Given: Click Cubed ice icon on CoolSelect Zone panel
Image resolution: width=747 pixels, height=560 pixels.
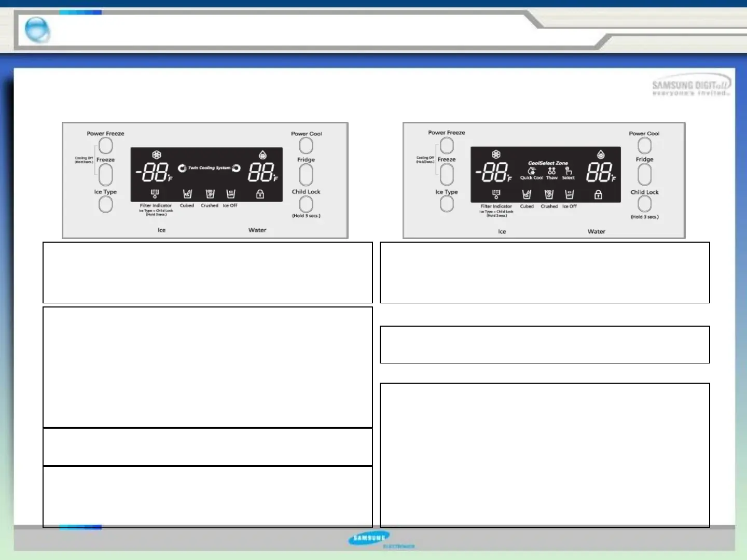Looking at the screenshot, I should pos(527,194).
